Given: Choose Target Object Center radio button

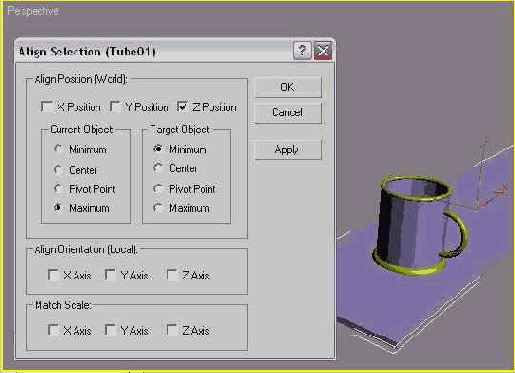Looking at the screenshot, I should tap(158, 168).
